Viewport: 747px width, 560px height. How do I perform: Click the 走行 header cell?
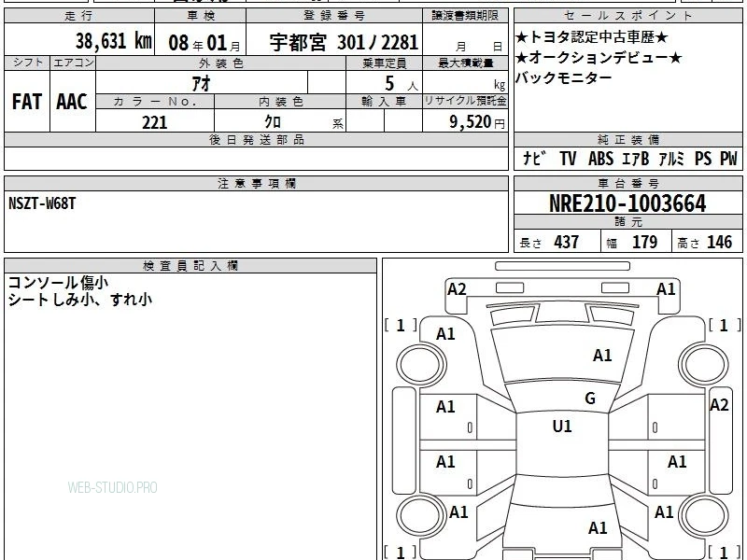coord(79,16)
